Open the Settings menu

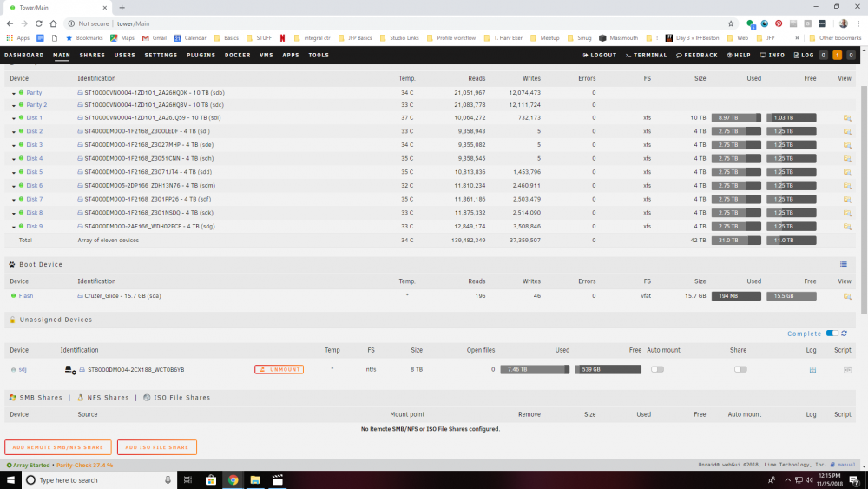(x=161, y=55)
